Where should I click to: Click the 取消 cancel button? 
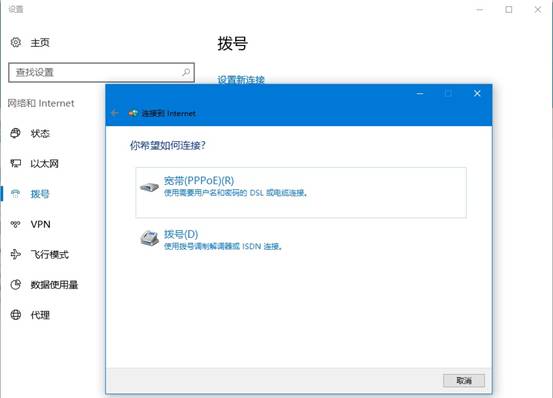coord(464,380)
